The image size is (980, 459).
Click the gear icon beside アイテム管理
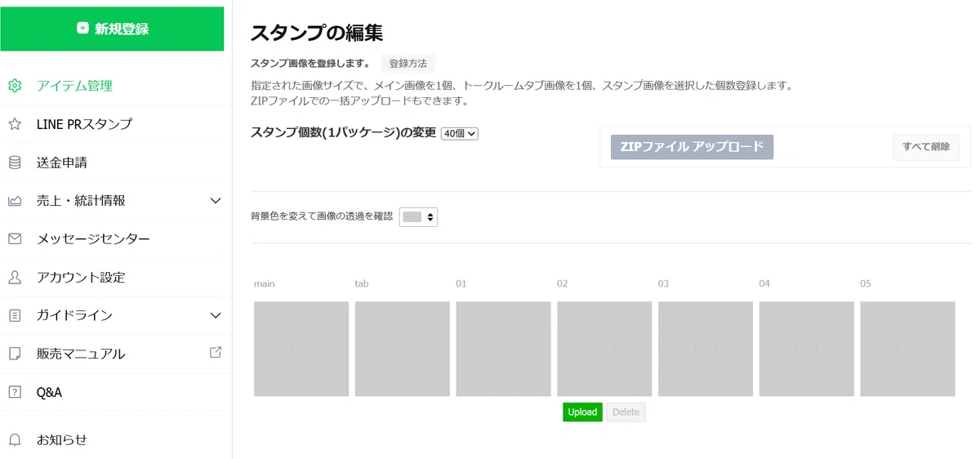coord(15,86)
